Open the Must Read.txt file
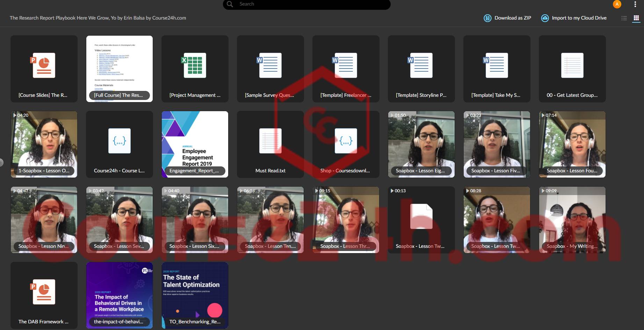The width and height of the screenshot is (644, 330). click(x=270, y=144)
